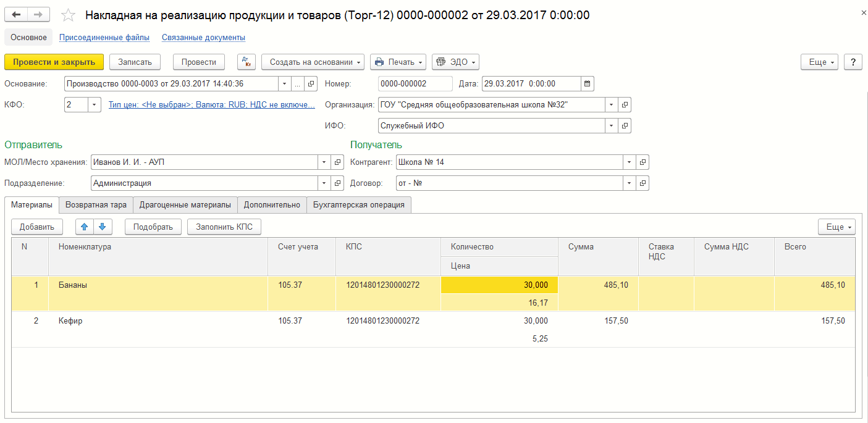The image size is (868, 423).
Task: Click the Провести button
Action: [x=199, y=62]
